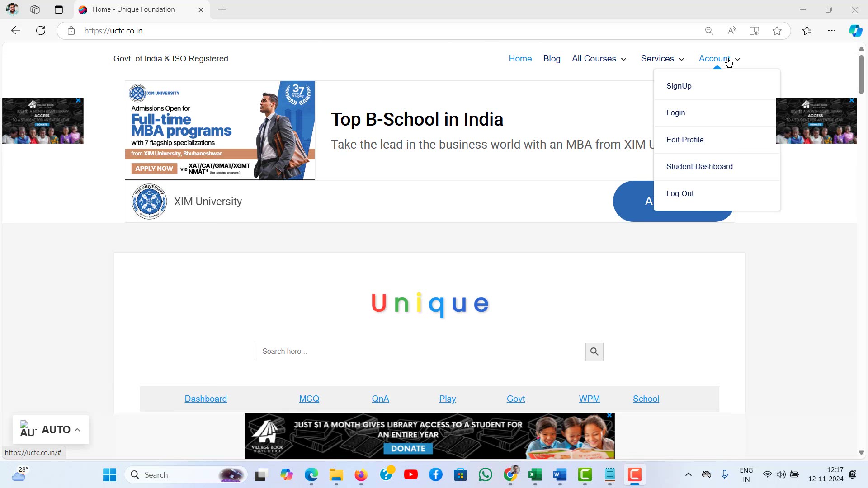Screen dimensions: 868x488
Task: Open the QnA link
Action: pos(380,399)
